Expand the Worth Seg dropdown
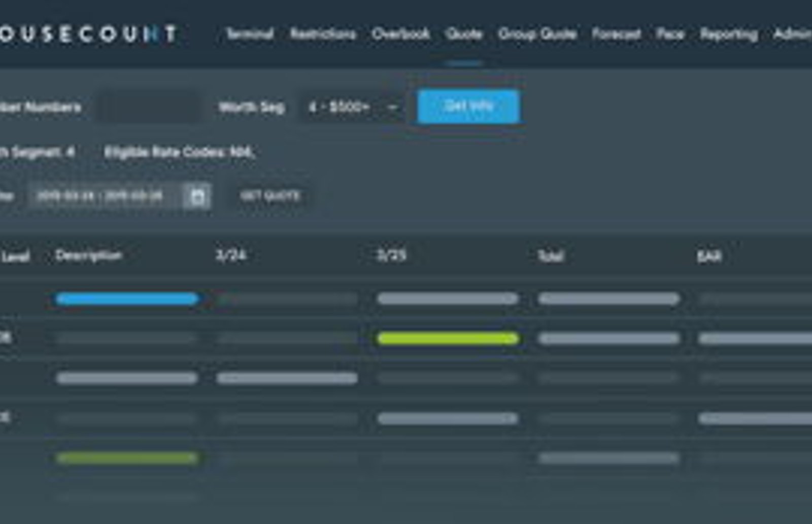The height and width of the screenshot is (524, 812). pos(352,107)
